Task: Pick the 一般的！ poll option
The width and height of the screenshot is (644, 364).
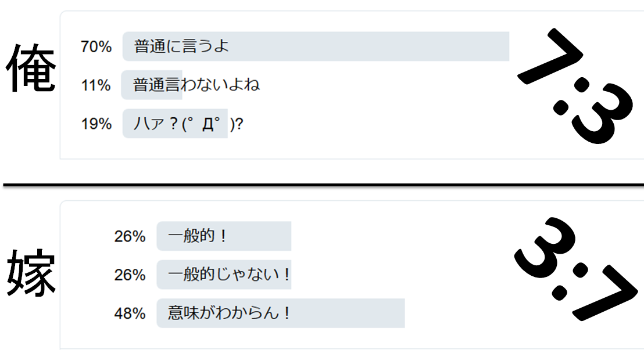Action: 196,236
